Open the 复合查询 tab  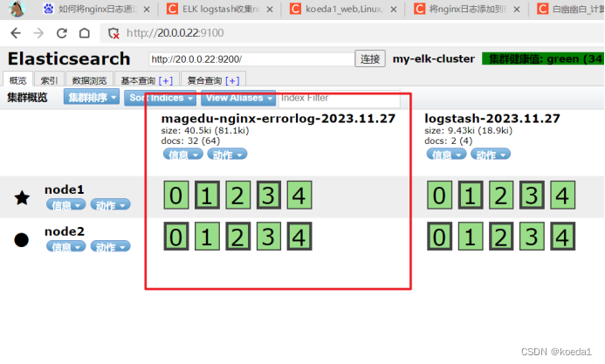[204, 80]
